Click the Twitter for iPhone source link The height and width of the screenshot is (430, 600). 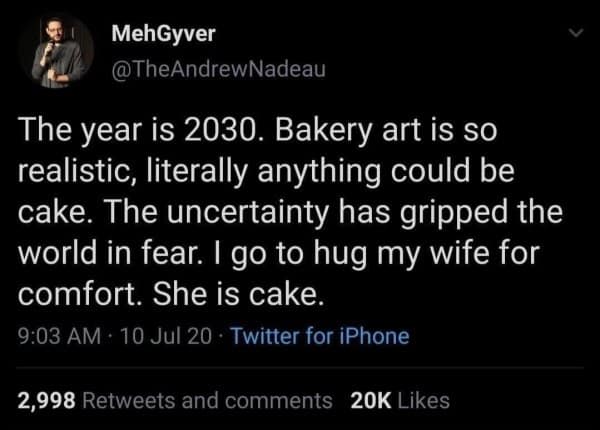pos(320,336)
